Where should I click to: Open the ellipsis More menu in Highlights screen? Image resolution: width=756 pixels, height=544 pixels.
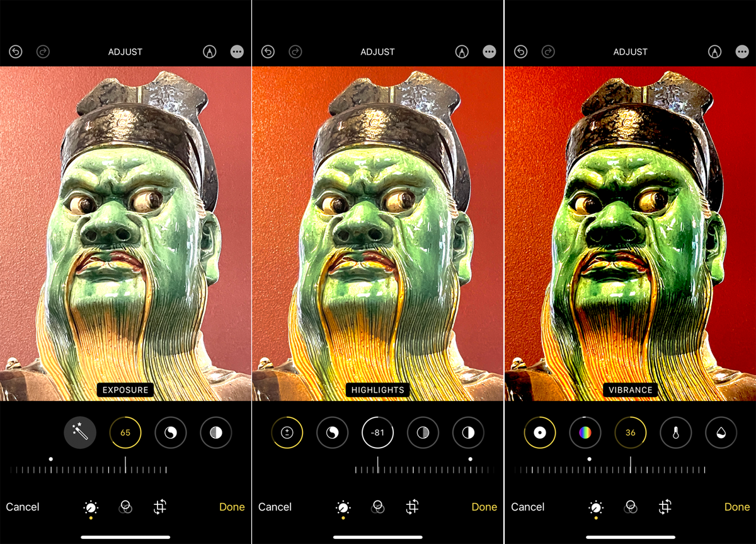(489, 52)
